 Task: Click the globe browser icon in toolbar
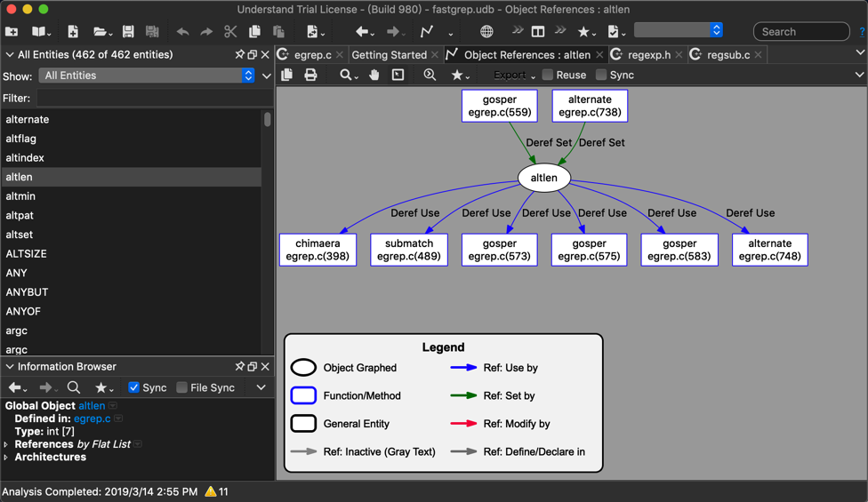pyautogui.click(x=486, y=32)
